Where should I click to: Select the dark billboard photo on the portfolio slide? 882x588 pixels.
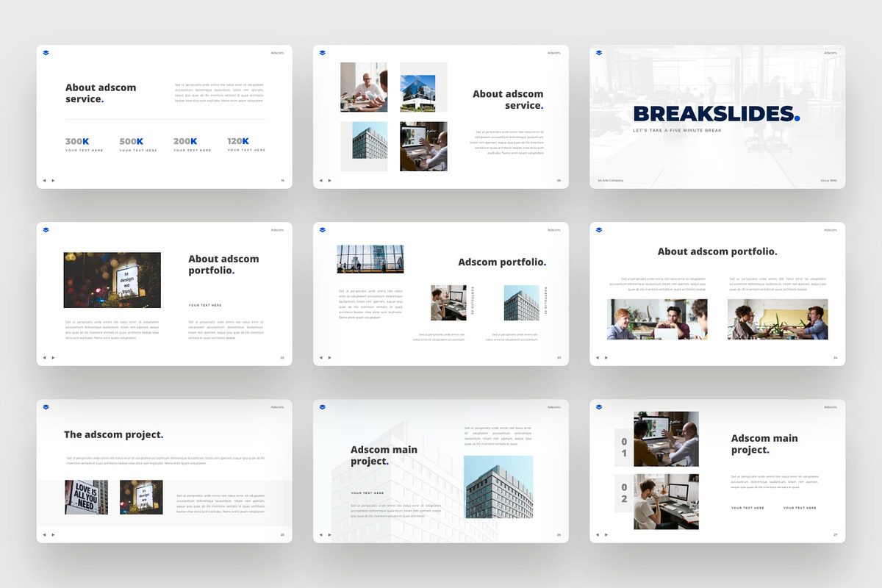[112, 280]
